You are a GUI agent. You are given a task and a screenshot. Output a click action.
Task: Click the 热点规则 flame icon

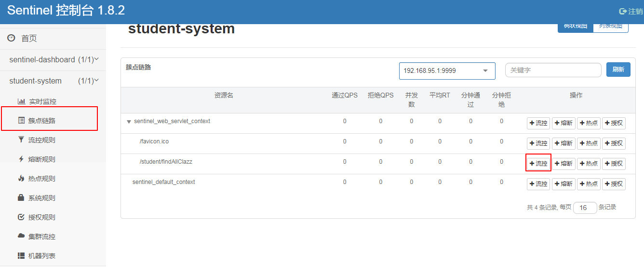click(x=21, y=178)
